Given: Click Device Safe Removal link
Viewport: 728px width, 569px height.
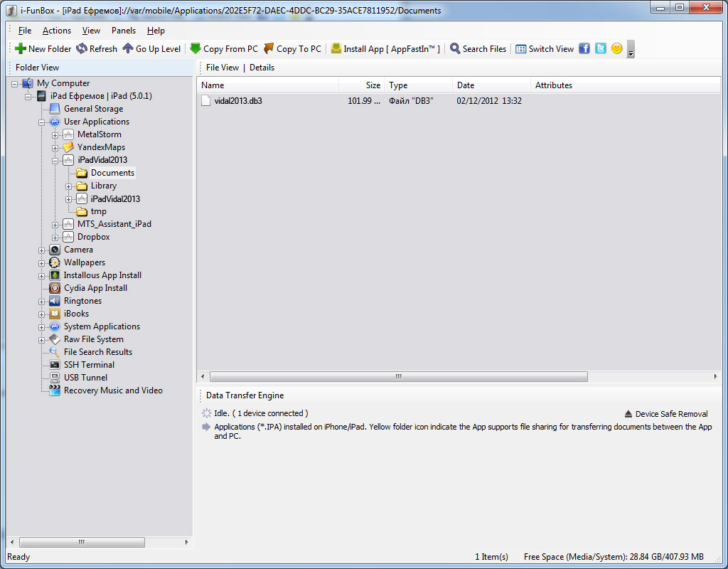Looking at the screenshot, I should click(x=666, y=414).
